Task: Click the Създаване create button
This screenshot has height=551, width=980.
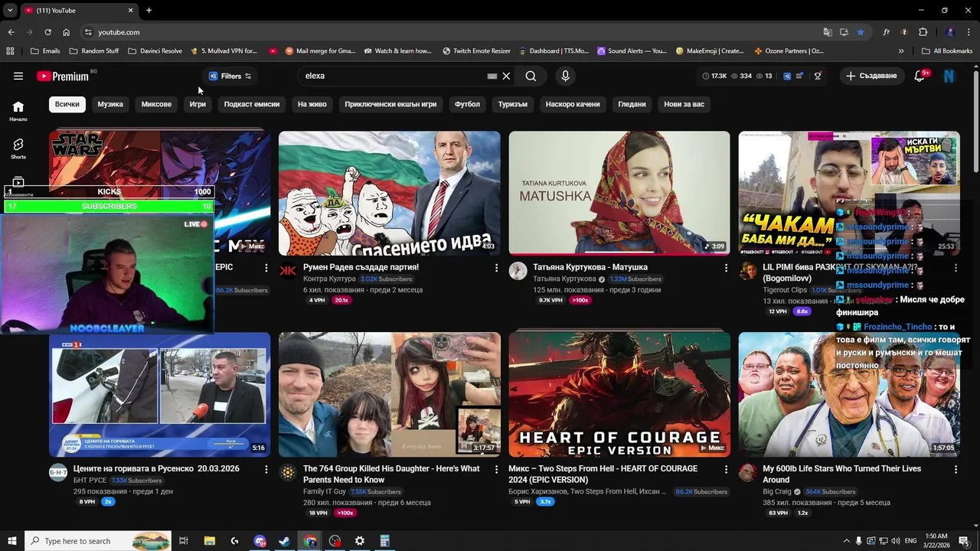Action: pos(871,76)
